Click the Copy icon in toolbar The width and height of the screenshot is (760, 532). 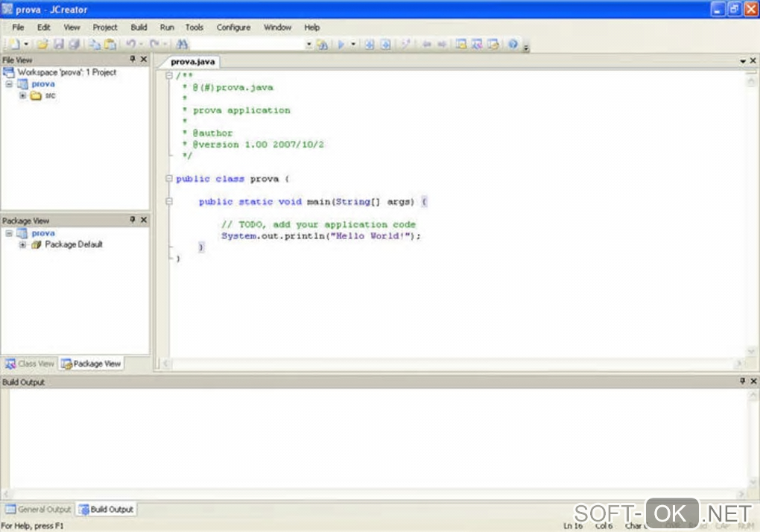click(x=95, y=44)
